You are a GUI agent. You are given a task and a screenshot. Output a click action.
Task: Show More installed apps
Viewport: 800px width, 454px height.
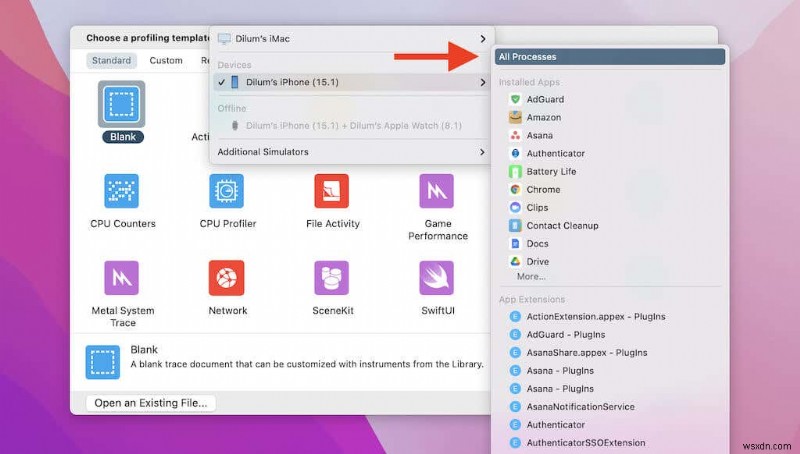pyautogui.click(x=531, y=276)
